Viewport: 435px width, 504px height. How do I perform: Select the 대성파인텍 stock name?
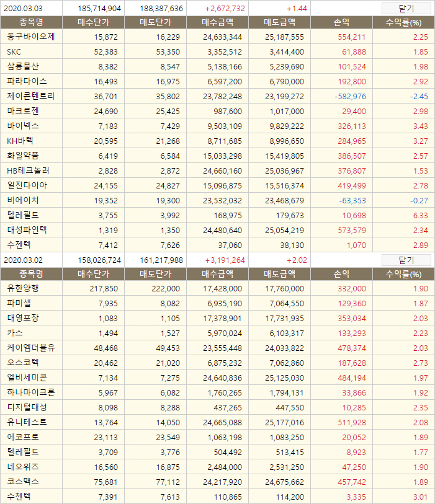pos(27,230)
